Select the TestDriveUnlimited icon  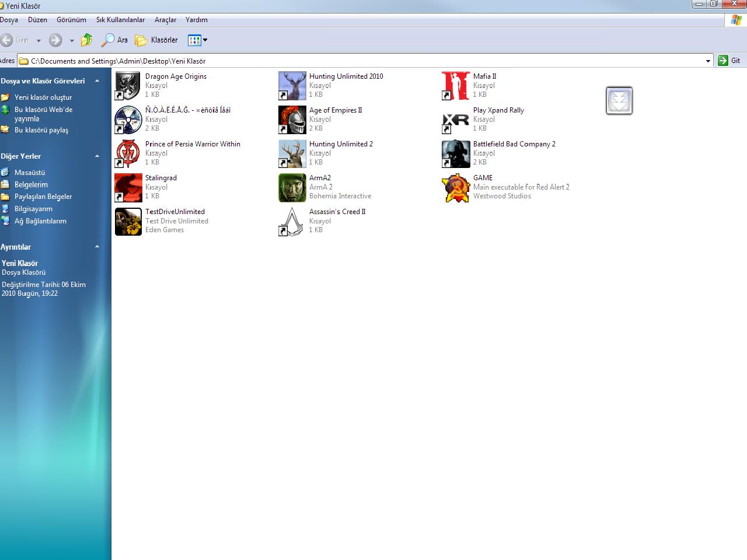(x=128, y=221)
